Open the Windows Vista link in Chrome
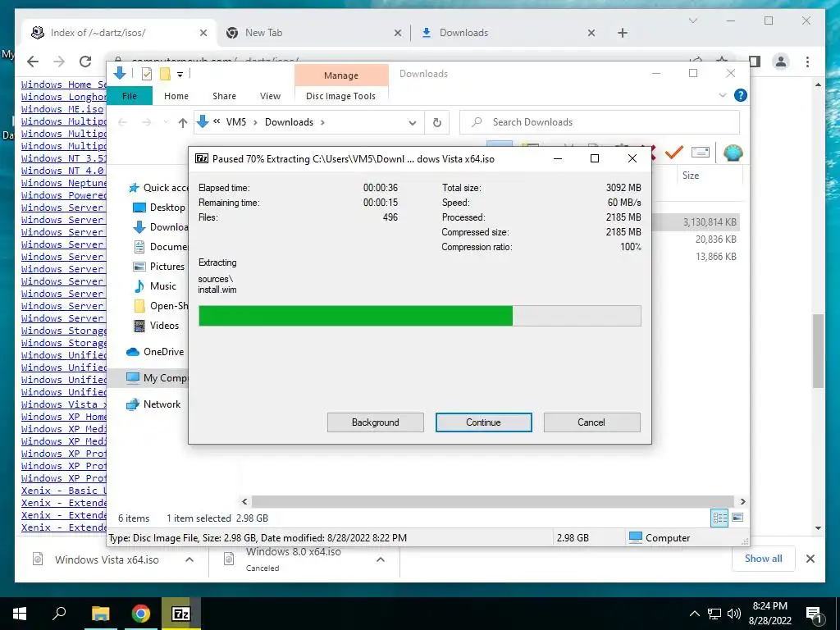The width and height of the screenshot is (840, 630). (x=64, y=404)
